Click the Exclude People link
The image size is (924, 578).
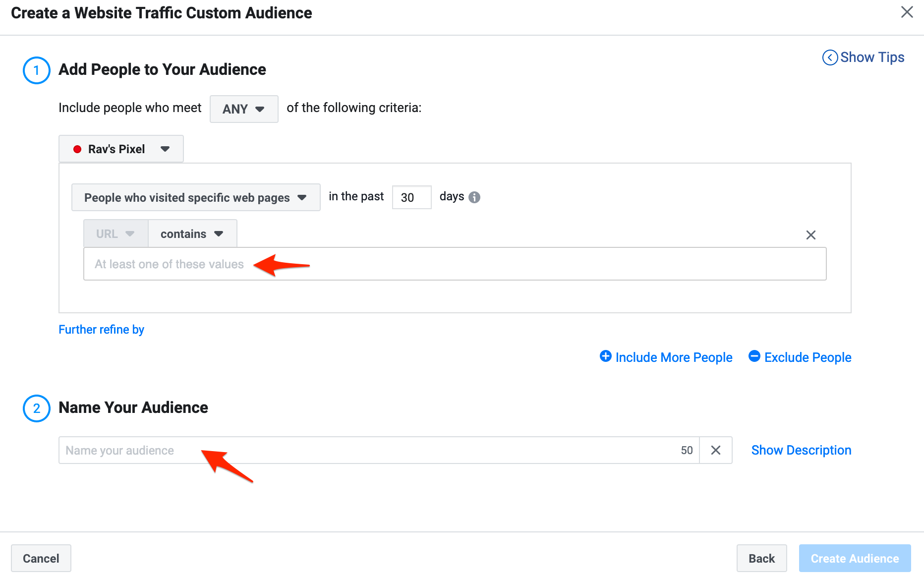[808, 357]
